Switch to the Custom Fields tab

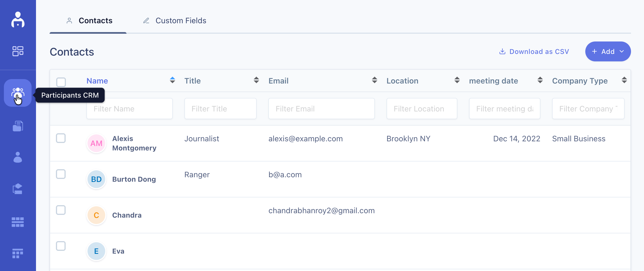point(174,21)
